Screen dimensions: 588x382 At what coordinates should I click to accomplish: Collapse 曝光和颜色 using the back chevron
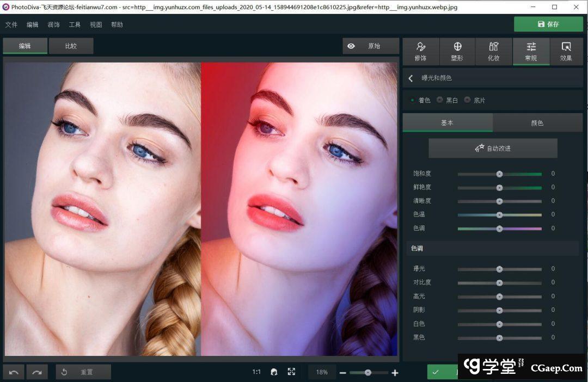[x=411, y=78]
